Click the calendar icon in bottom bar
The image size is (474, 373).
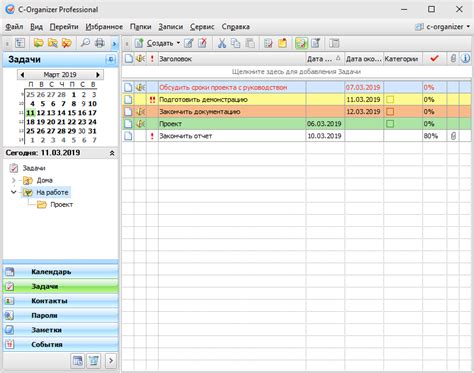[78, 361]
